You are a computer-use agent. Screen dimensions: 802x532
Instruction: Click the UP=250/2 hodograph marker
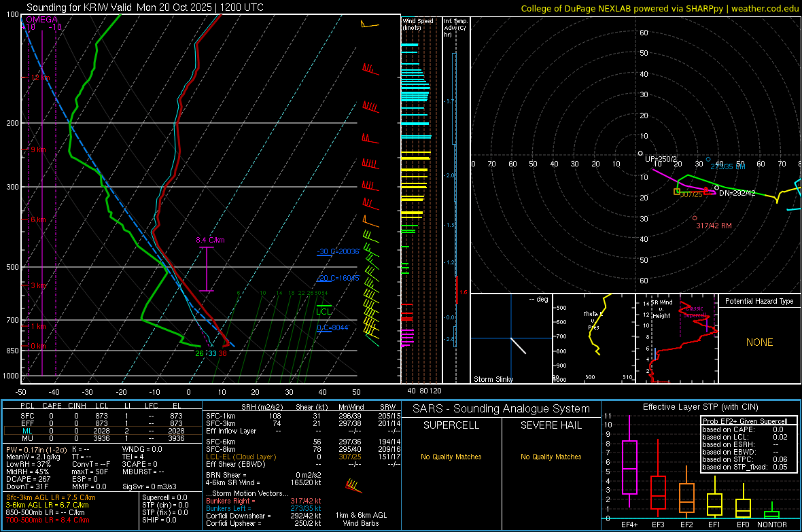click(x=661, y=159)
